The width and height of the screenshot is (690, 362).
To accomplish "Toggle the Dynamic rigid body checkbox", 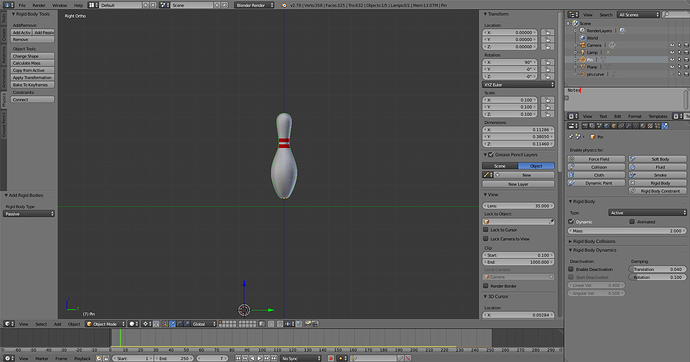I will coord(571,222).
